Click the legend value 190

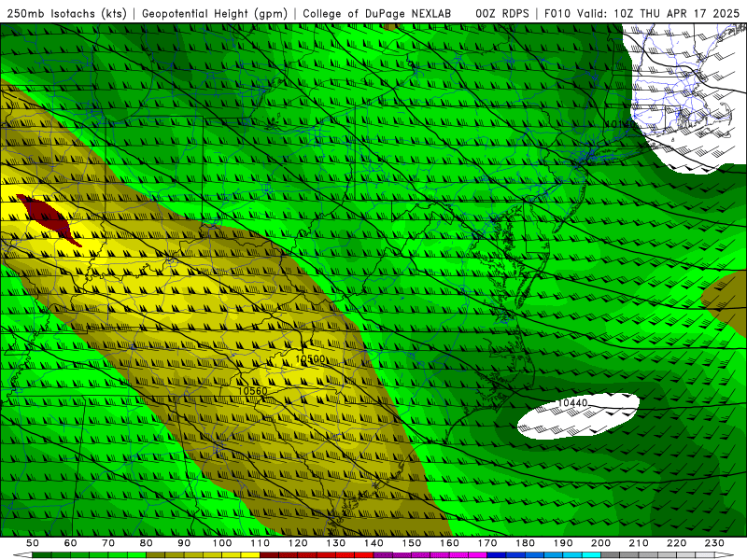coord(563,543)
